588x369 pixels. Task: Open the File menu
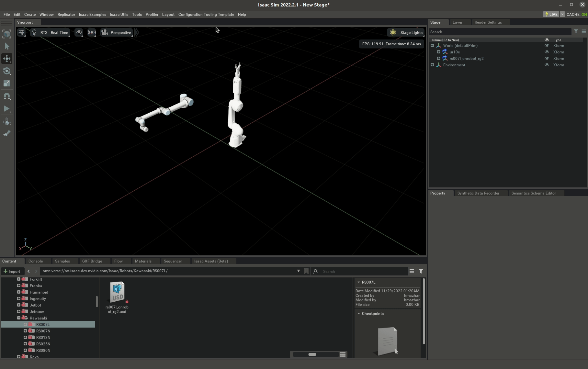[x=6, y=15]
